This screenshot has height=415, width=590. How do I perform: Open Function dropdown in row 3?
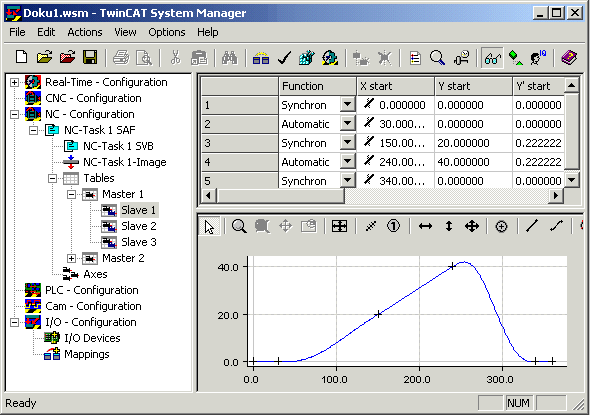coord(348,142)
